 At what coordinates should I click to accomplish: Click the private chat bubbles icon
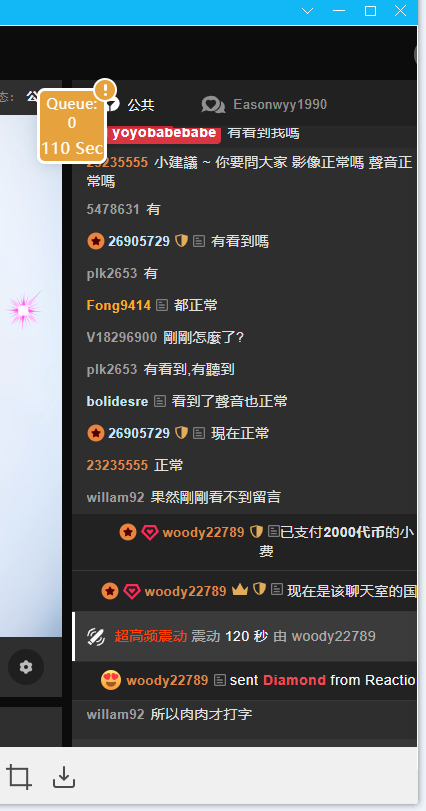213,105
